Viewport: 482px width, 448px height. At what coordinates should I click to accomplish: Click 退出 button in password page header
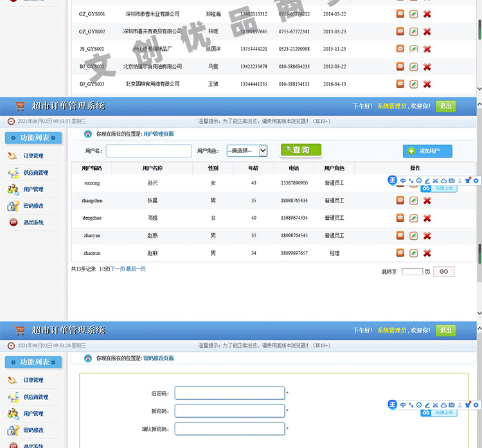coord(445,330)
